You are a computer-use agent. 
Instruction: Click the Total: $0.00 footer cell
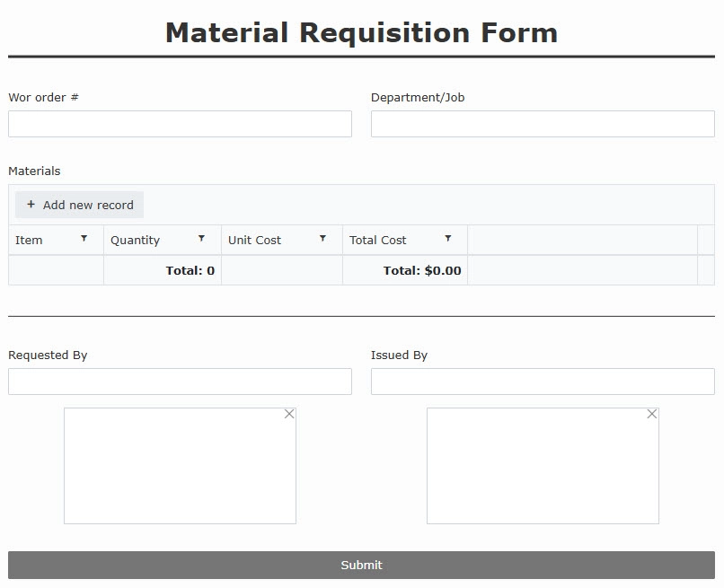[x=405, y=270]
